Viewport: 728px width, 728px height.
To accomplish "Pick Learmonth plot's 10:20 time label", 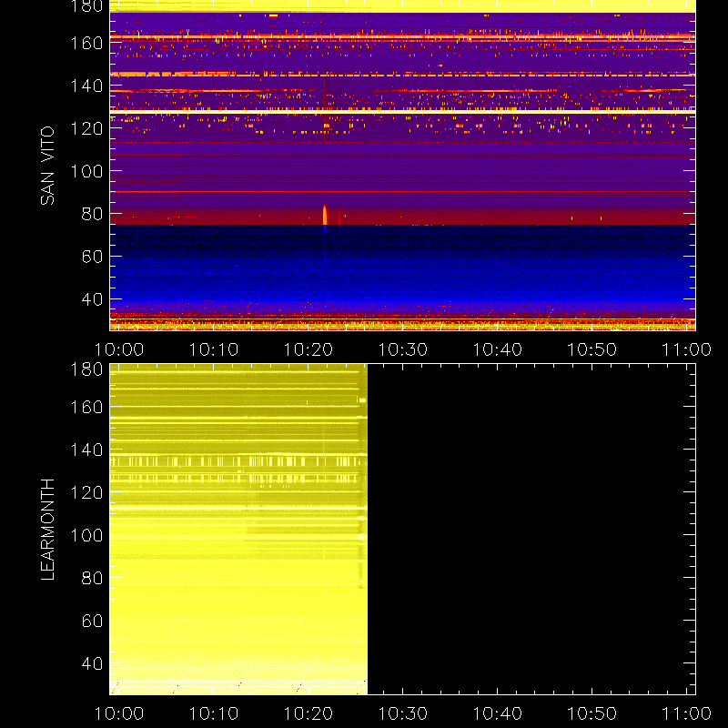I will click(x=308, y=713).
